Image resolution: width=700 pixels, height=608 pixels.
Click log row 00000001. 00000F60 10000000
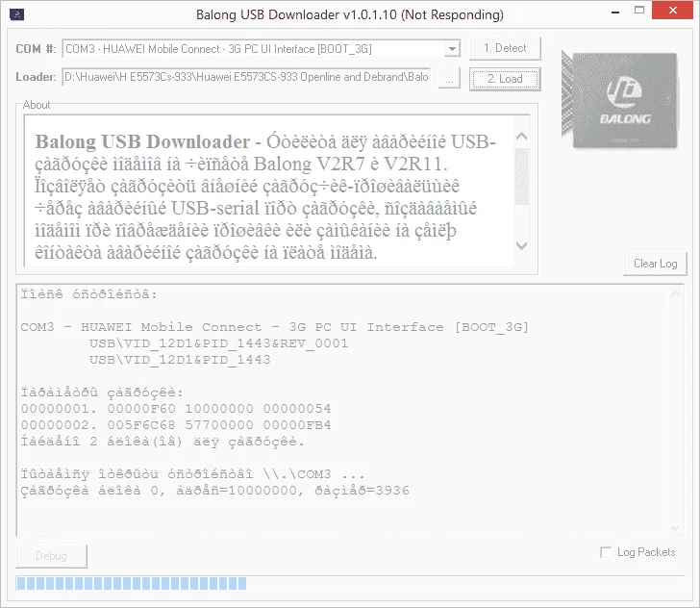[x=176, y=408]
